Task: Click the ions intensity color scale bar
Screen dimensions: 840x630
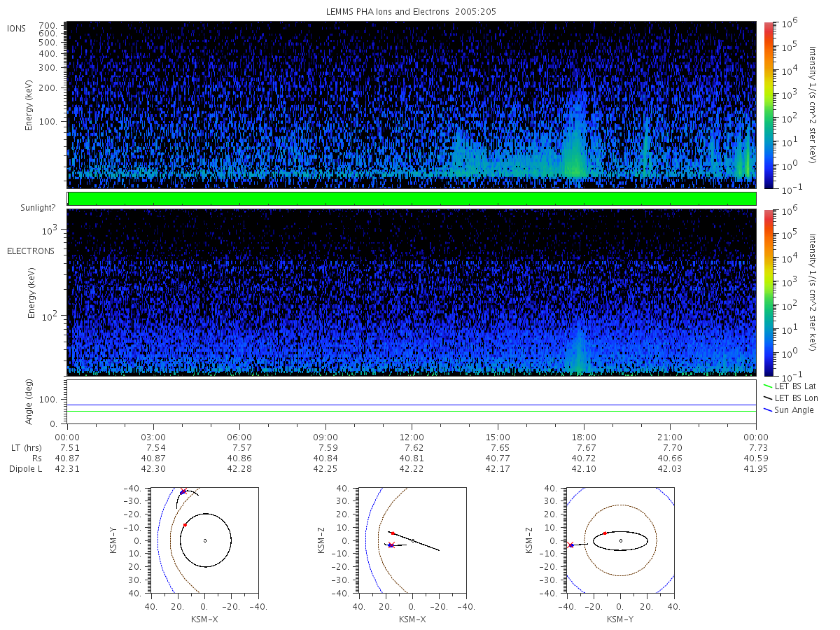Action: [x=768, y=105]
